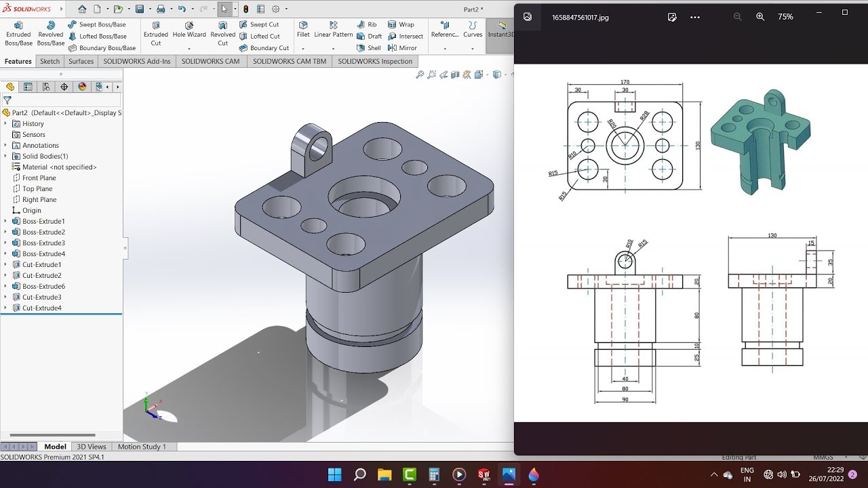Viewport: 868px width, 488px height.
Task: Expand the Solid Bodies(1) folder
Action: [6, 157]
